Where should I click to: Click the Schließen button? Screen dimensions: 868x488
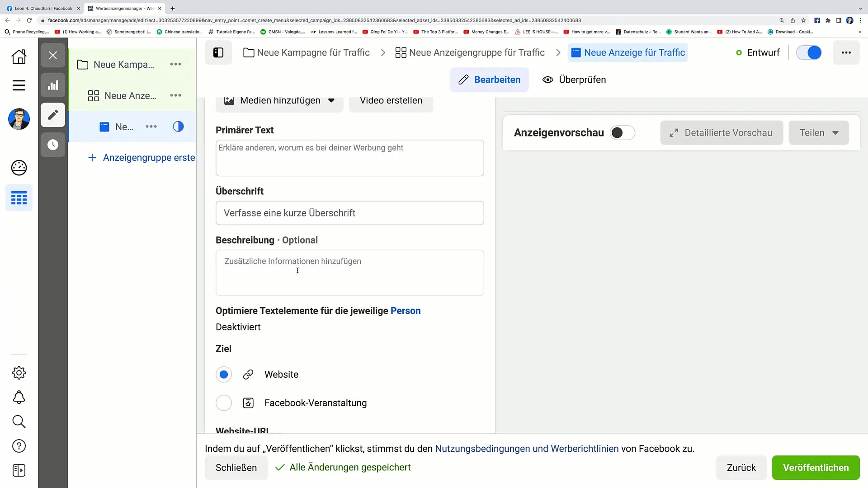tap(236, 468)
